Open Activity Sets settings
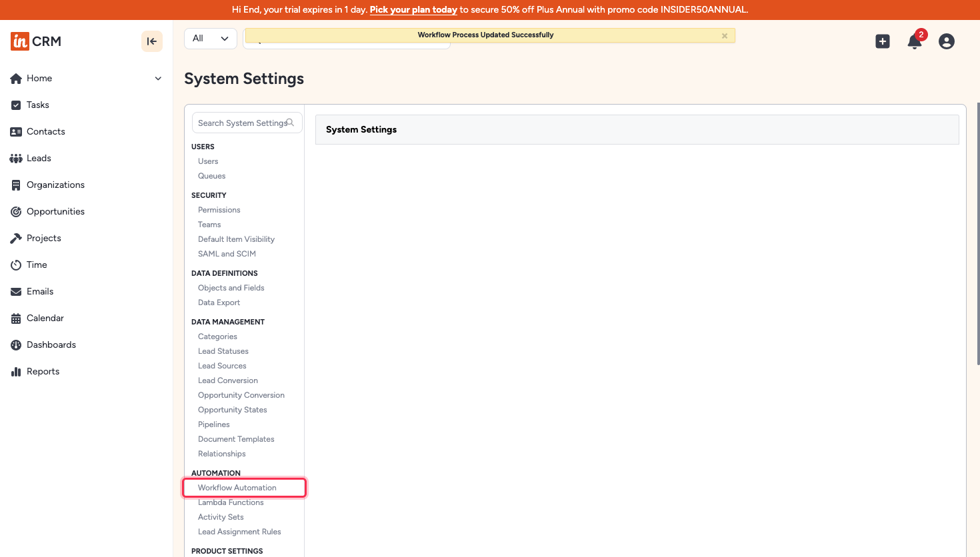 tap(221, 517)
